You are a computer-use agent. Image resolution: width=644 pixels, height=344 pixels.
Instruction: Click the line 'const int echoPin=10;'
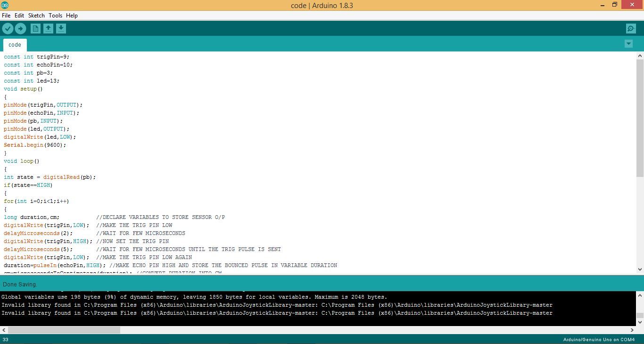(x=38, y=65)
